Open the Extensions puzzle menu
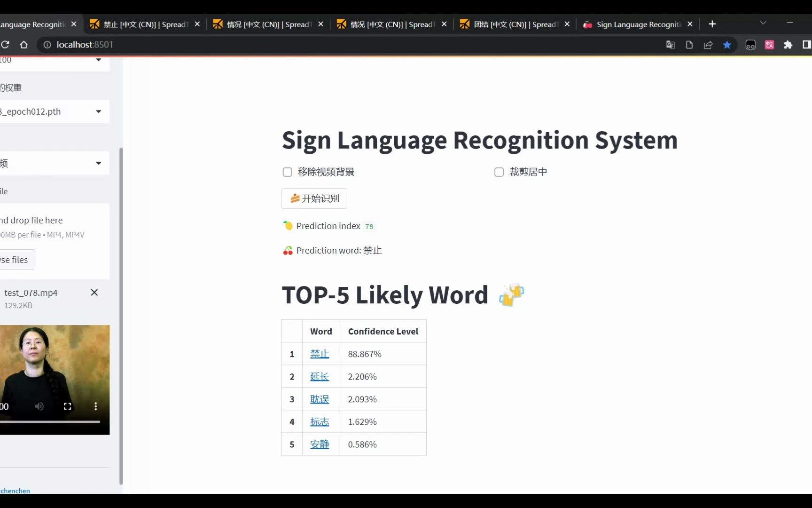 [788, 45]
